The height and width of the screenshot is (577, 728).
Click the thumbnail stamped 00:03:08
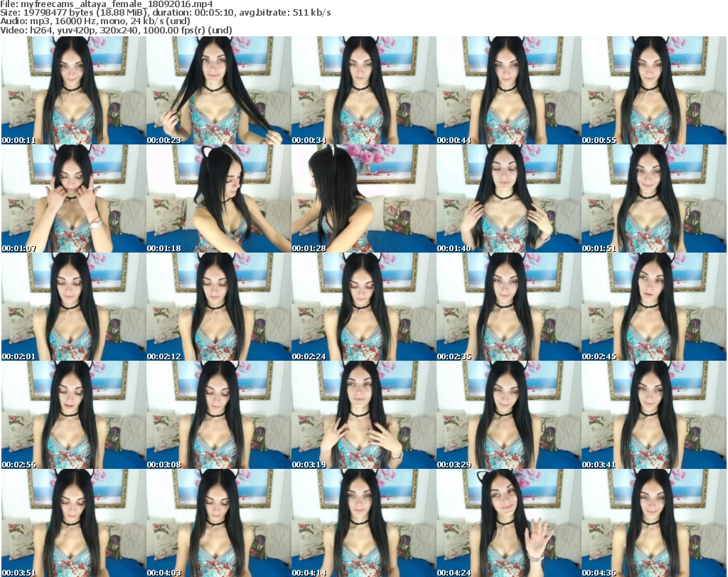click(x=219, y=415)
